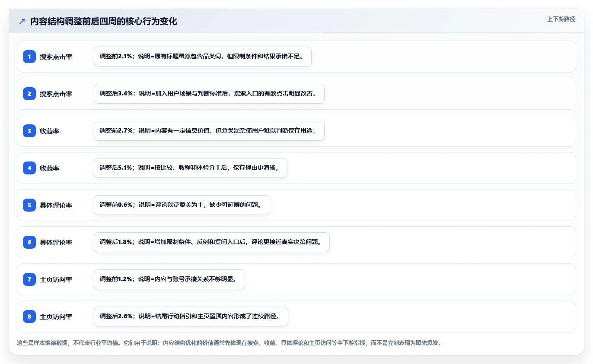Click 搜索点击率 label in row 1
Viewport: 593px width, 364px height.
click(56, 57)
